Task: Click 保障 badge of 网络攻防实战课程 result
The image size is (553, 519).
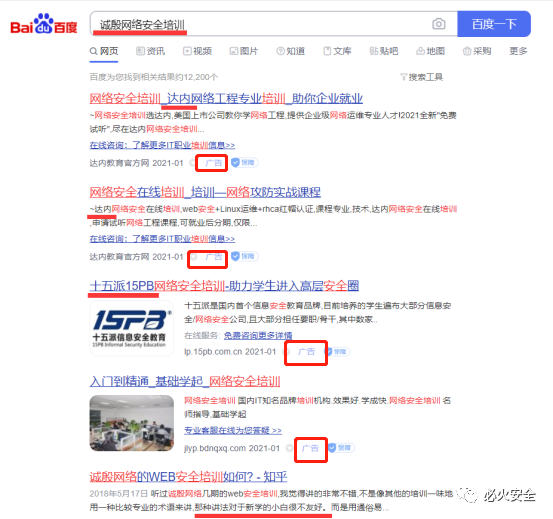Action: [244, 256]
